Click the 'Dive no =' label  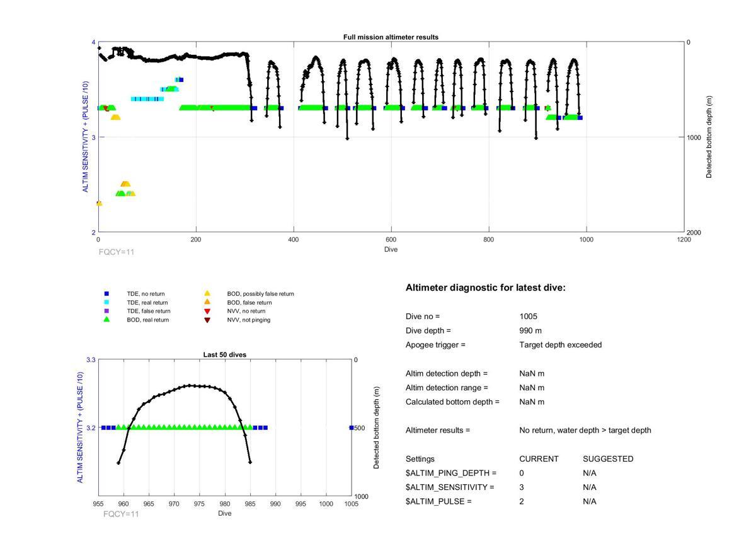(x=423, y=317)
